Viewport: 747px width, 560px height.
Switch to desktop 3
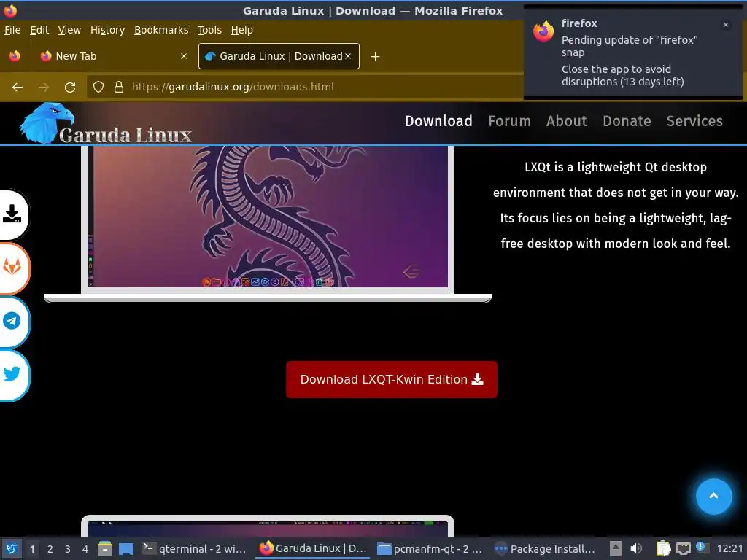pos(68,549)
